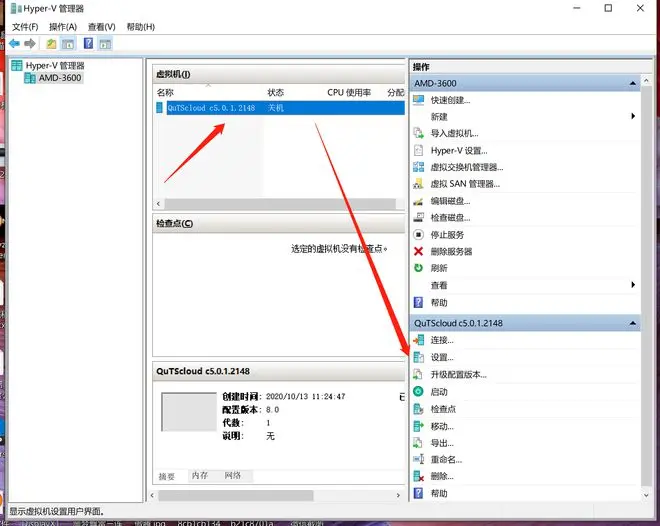This screenshot has width=660, height=526.
Task: Click the red X 删除服务器 icon
Action: pos(418,251)
